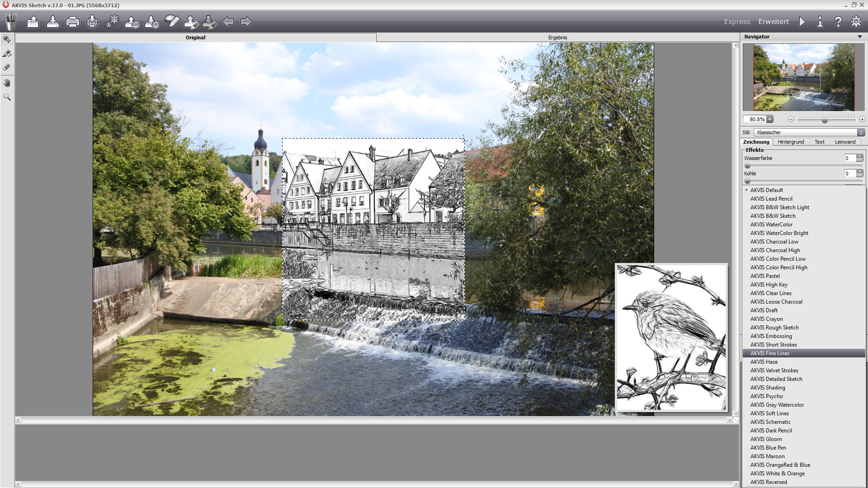Select the Hand pan tool
The height and width of the screenshot is (488, 868).
7,83
